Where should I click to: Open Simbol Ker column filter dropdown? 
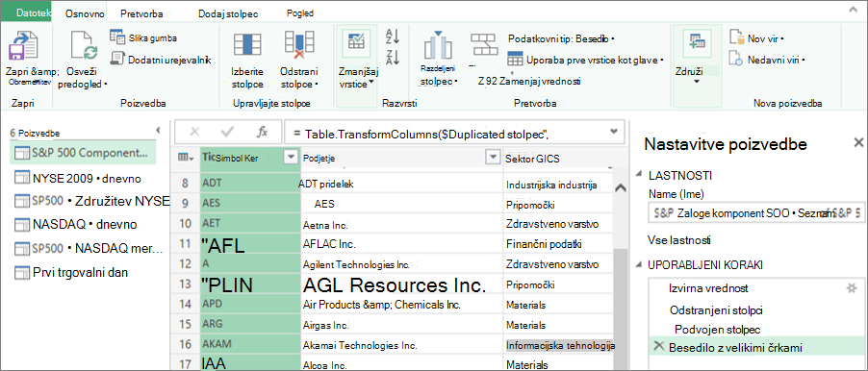[290, 158]
